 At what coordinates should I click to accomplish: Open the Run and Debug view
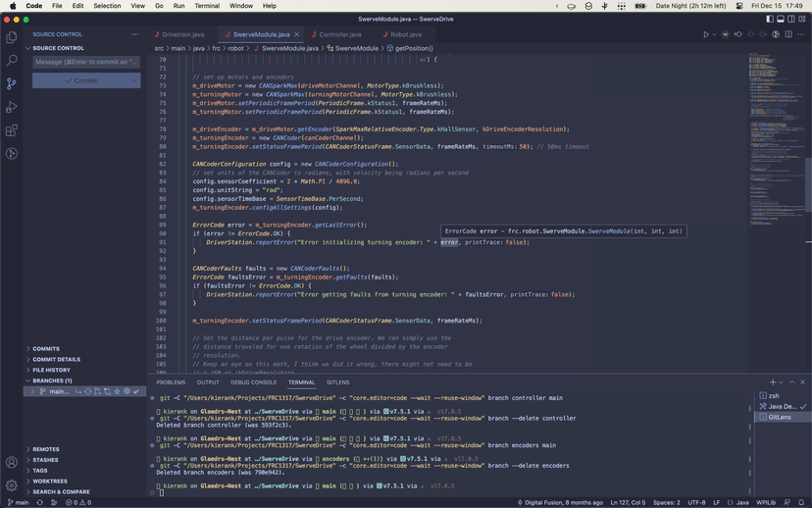(x=12, y=107)
